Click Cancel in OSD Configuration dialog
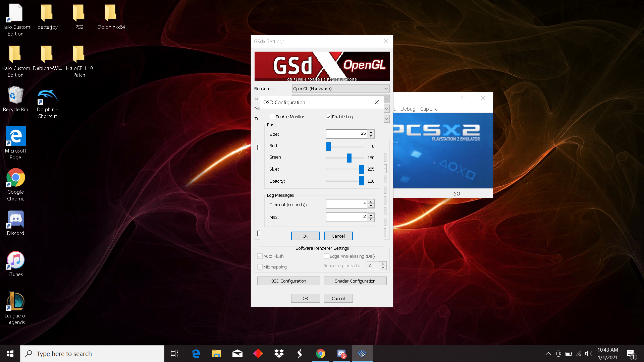 (338, 236)
